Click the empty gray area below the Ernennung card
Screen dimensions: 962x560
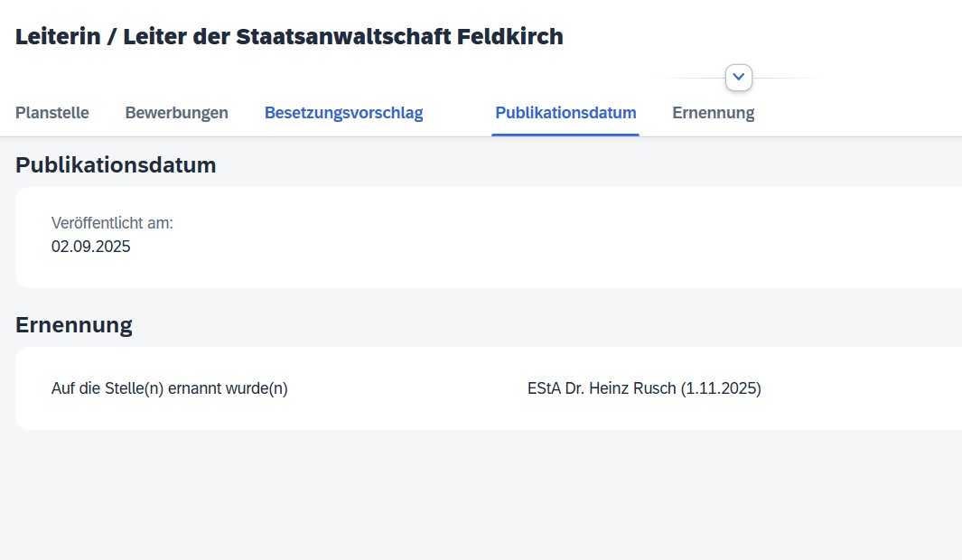[452, 497]
